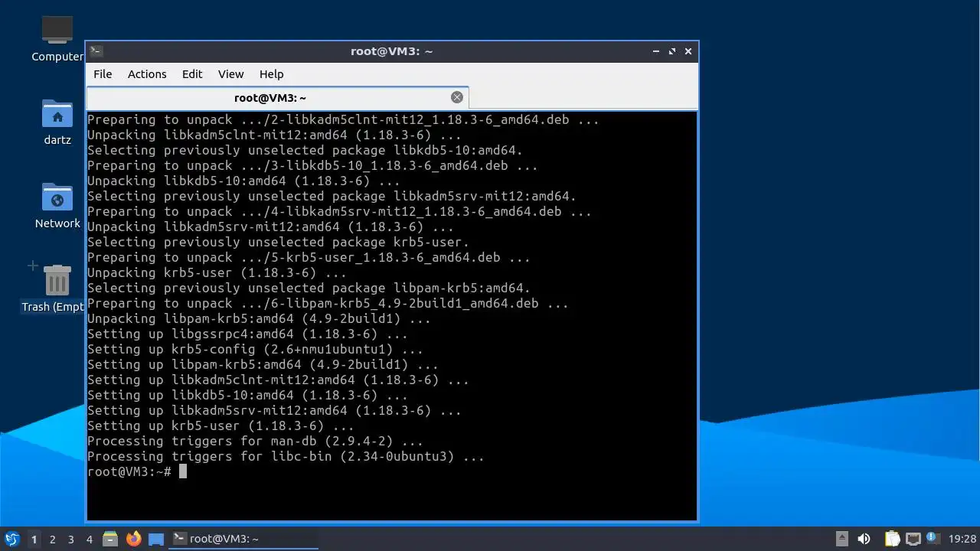The image size is (980, 551).
Task: Click 'Processing triggers for man-db (2.9.4-2) ...'
Action: pyautogui.click(x=255, y=441)
